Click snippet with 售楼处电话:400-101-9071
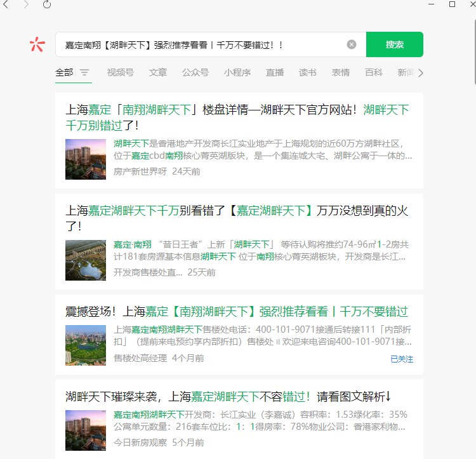Screen dimensions: 476x459 point(263,336)
